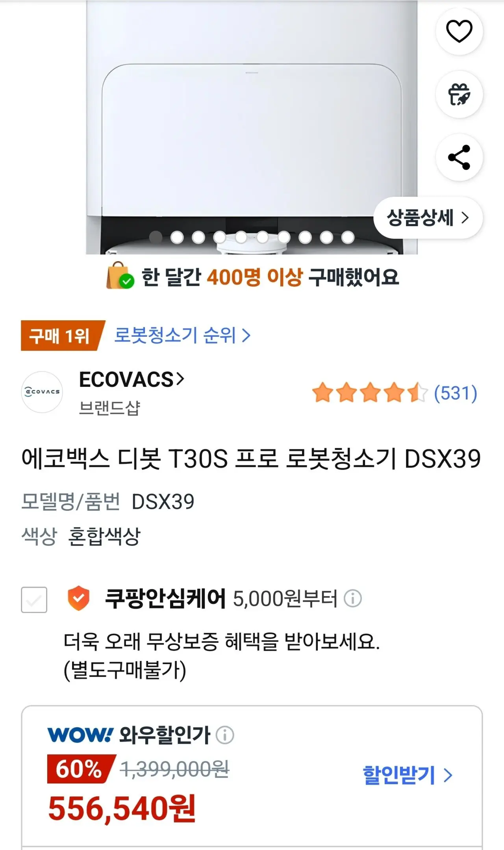Tap the 구매 1위 rank badge
The image size is (504, 850).
[x=62, y=336]
